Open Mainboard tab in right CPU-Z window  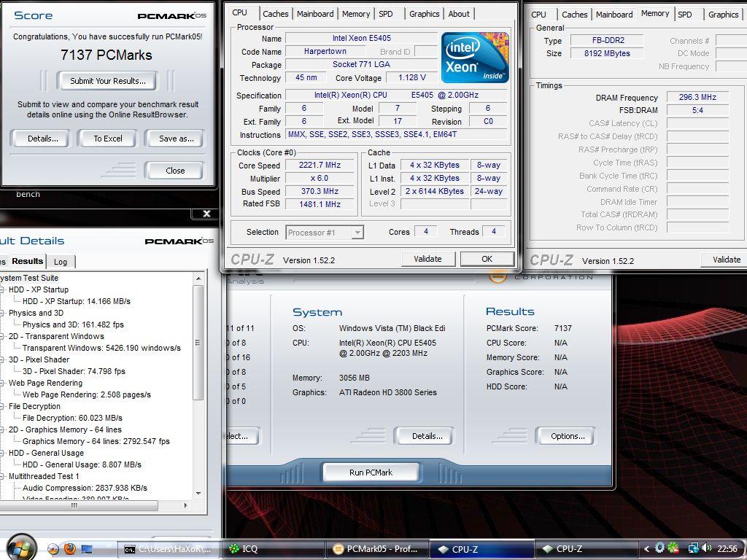coord(614,15)
